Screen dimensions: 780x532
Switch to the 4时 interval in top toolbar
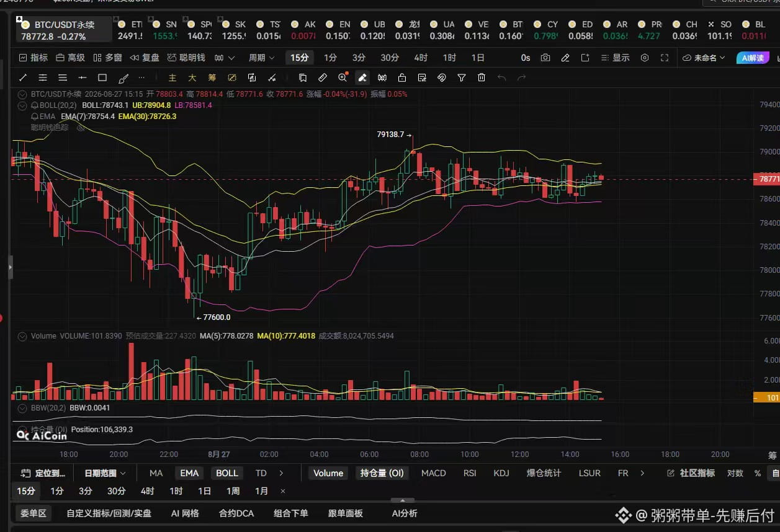coord(421,58)
